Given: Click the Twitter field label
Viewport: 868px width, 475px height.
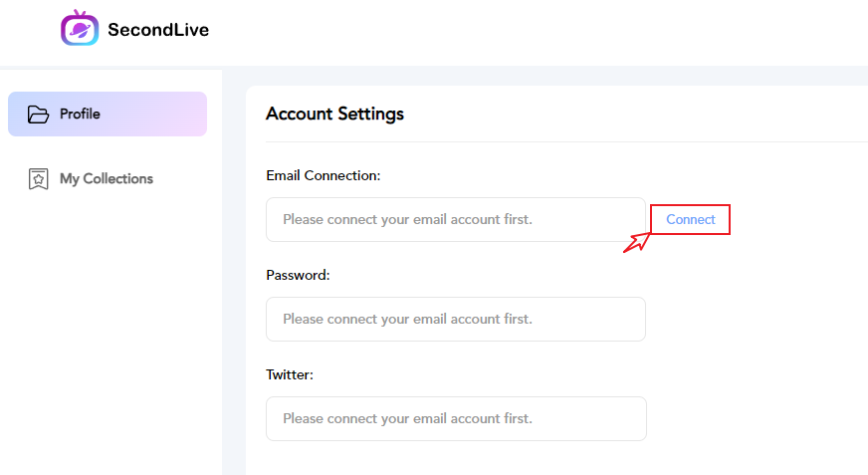Looking at the screenshot, I should tap(290, 374).
